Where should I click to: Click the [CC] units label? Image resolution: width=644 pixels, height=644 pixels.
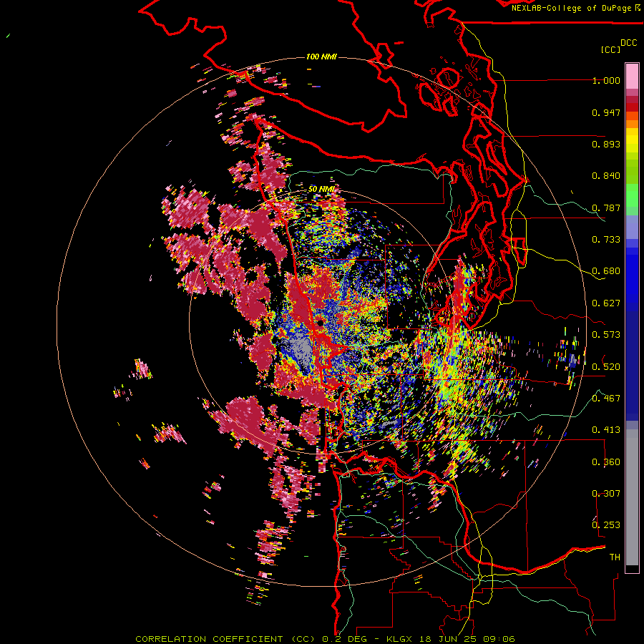[611, 49]
